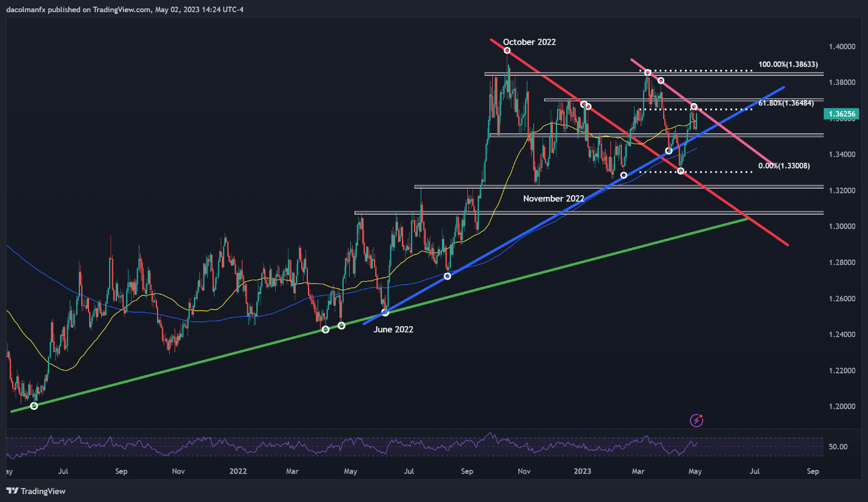Click the 'Jul' label right of 'May' in 2023
868x502 pixels.
point(755,471)
